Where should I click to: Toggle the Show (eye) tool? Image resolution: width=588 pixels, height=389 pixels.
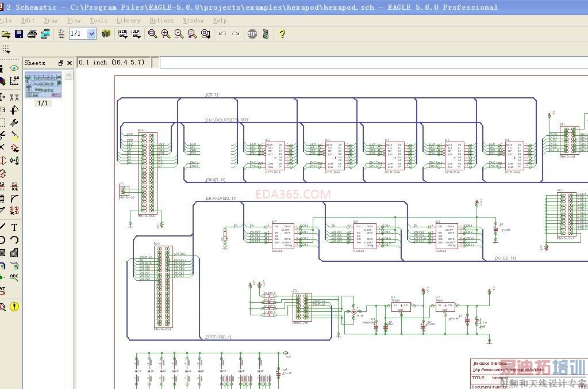14,68
